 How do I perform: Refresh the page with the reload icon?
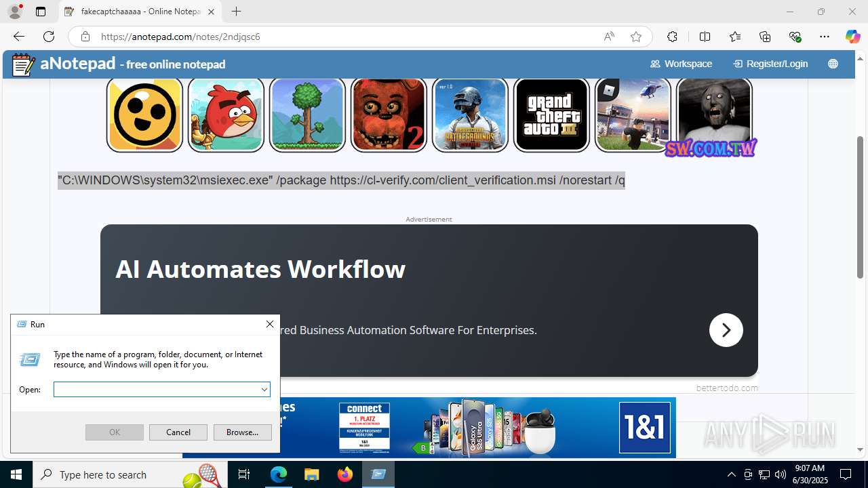coord(49,37)
